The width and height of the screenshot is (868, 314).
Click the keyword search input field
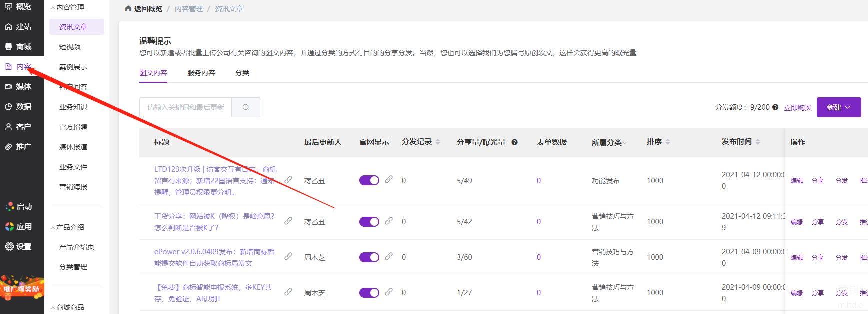pyautogui.click(x=185, y=107)
